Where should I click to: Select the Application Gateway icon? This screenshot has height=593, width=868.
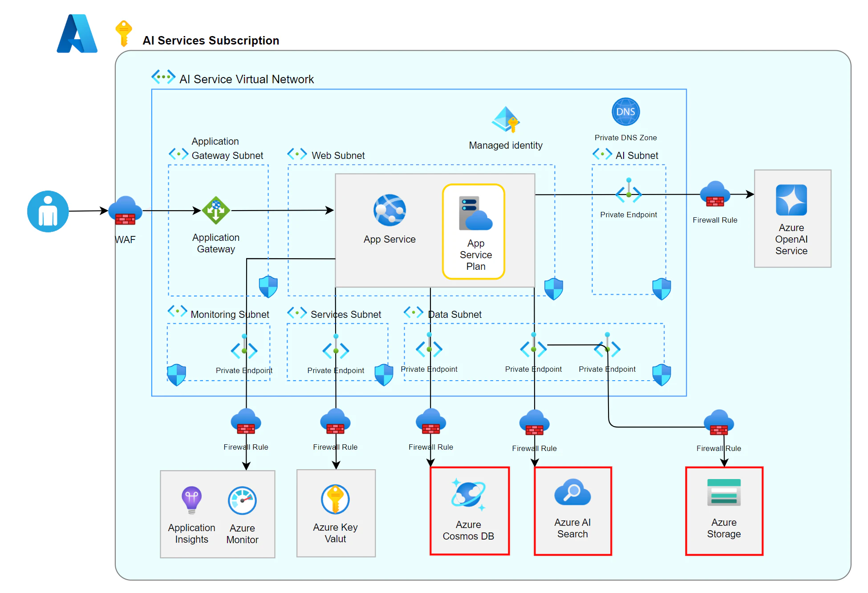[x=216, y=211]
